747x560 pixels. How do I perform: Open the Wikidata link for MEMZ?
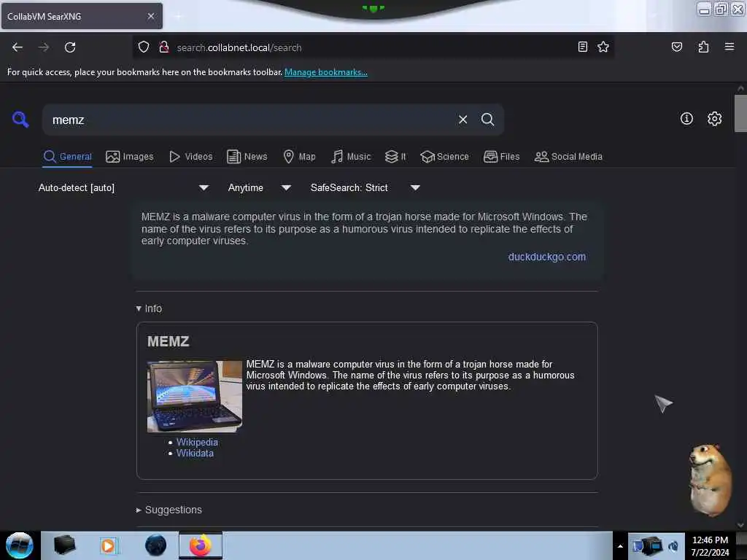tap(195, 454)
